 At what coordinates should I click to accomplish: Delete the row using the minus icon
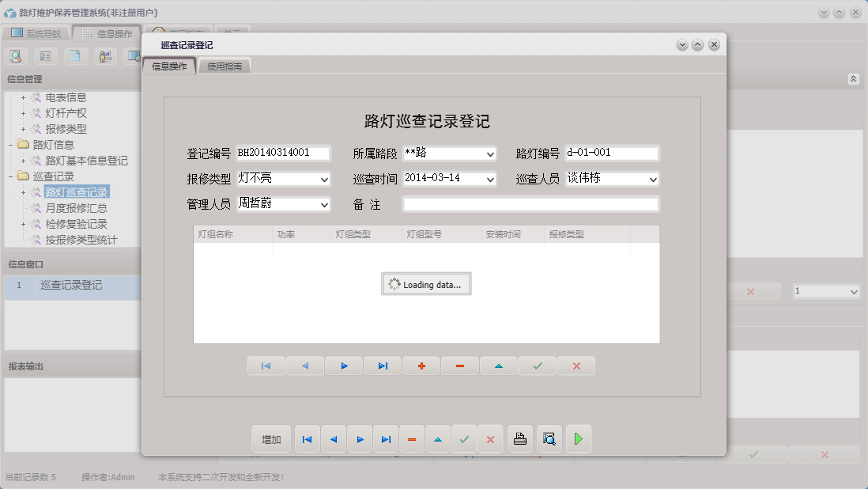click(460, 366)
